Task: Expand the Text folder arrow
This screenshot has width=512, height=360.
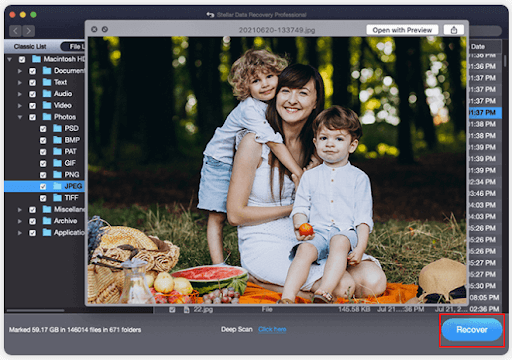Action: 20,83
